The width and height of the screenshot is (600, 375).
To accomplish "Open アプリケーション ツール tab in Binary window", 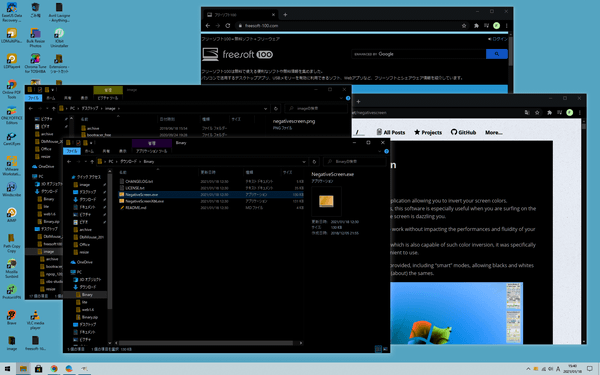I will coord(152,151).
